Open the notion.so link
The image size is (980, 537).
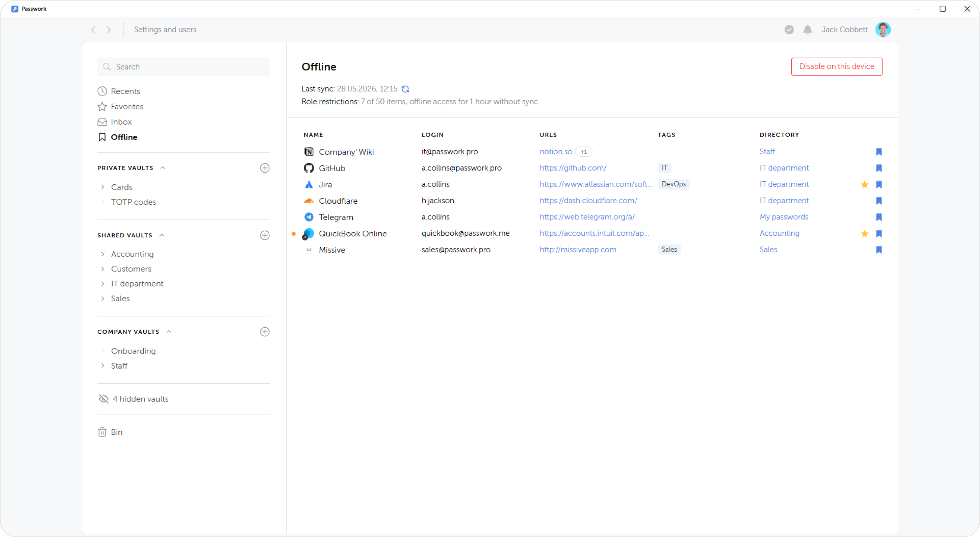(556, 152)
